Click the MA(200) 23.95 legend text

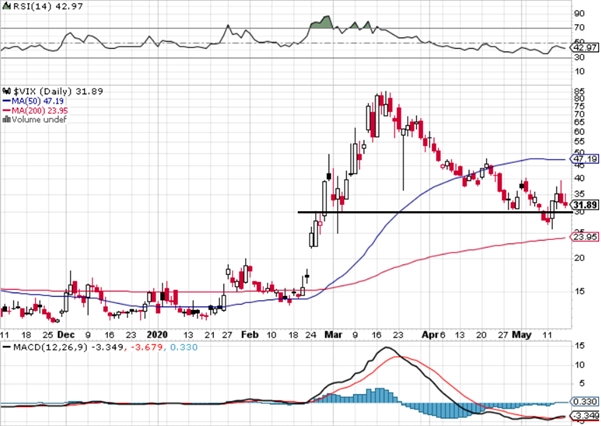point(40,111)
